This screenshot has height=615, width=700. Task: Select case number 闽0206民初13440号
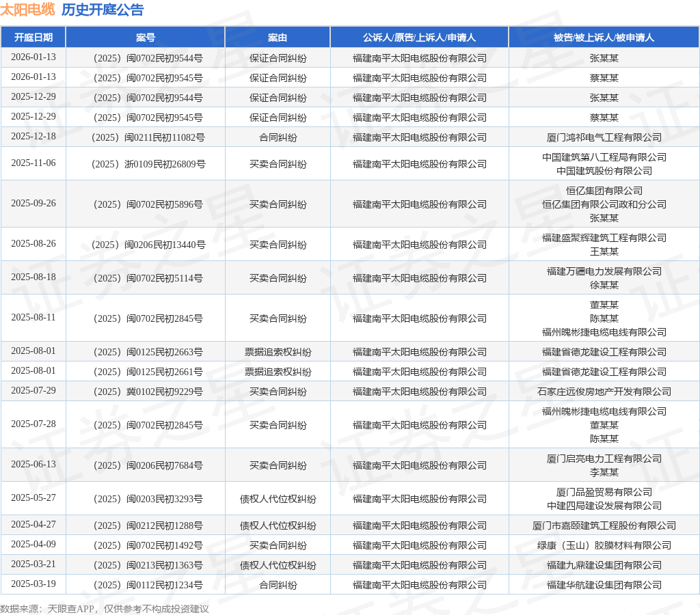(148, 245)
